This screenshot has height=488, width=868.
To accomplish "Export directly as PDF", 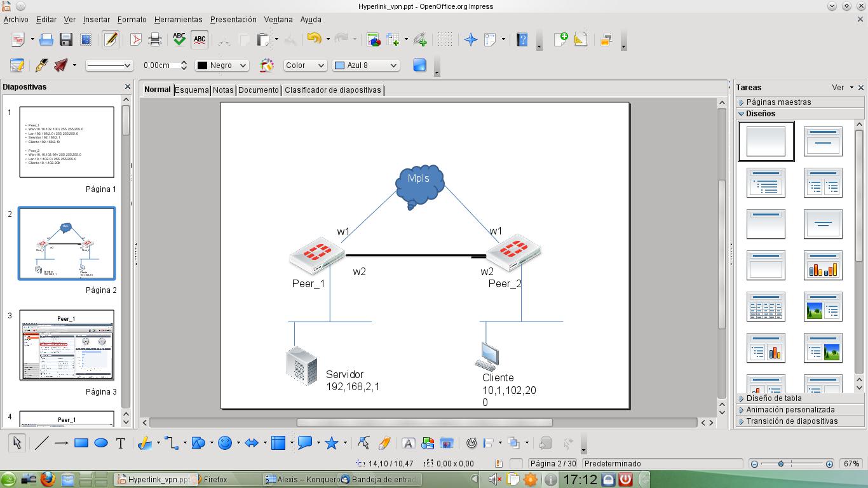I will [135, 40].
